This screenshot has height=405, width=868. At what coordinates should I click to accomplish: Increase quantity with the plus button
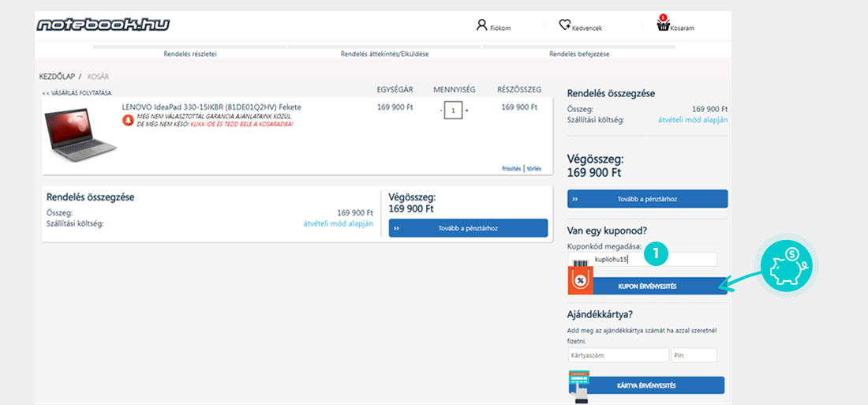[x=466, y=111]
